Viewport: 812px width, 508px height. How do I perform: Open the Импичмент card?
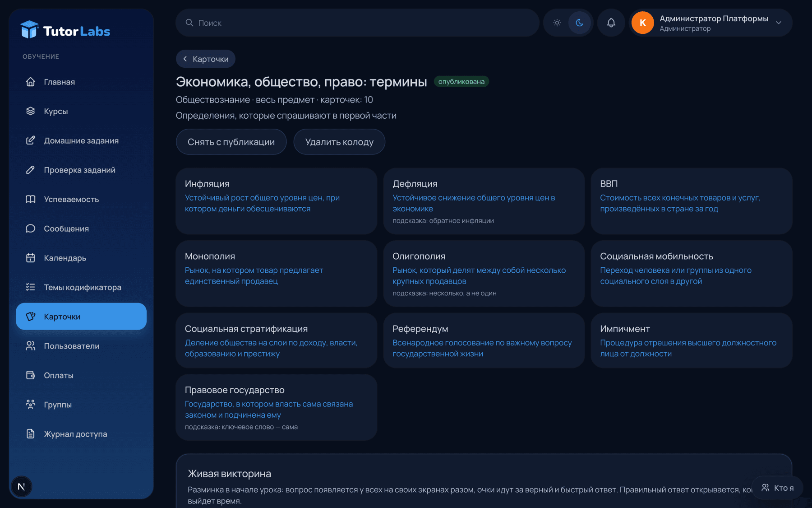pyautogui.click(x=692, y=340)
